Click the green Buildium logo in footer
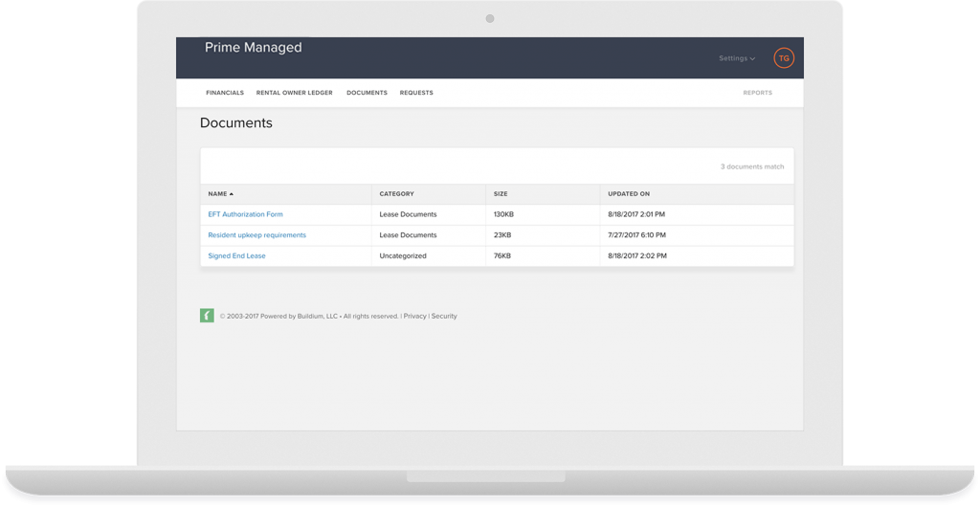980x507 pixels. 207,316
